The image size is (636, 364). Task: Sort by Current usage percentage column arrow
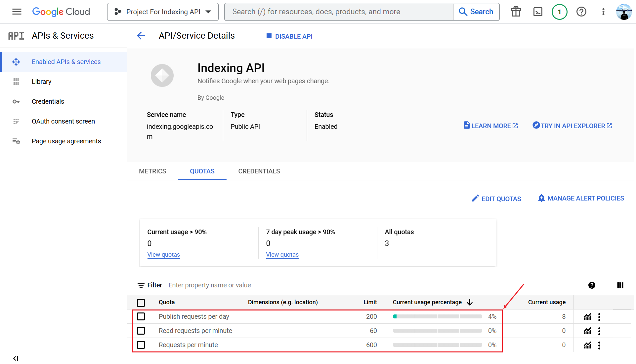pos(470,302)
